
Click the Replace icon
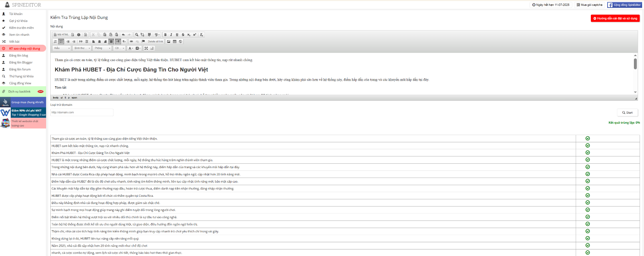[x=142, y=35]
